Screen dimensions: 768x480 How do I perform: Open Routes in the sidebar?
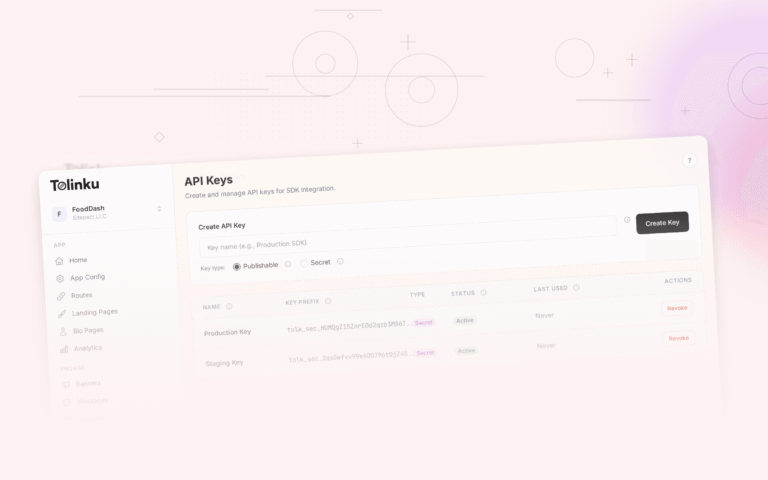coord(81,295)
